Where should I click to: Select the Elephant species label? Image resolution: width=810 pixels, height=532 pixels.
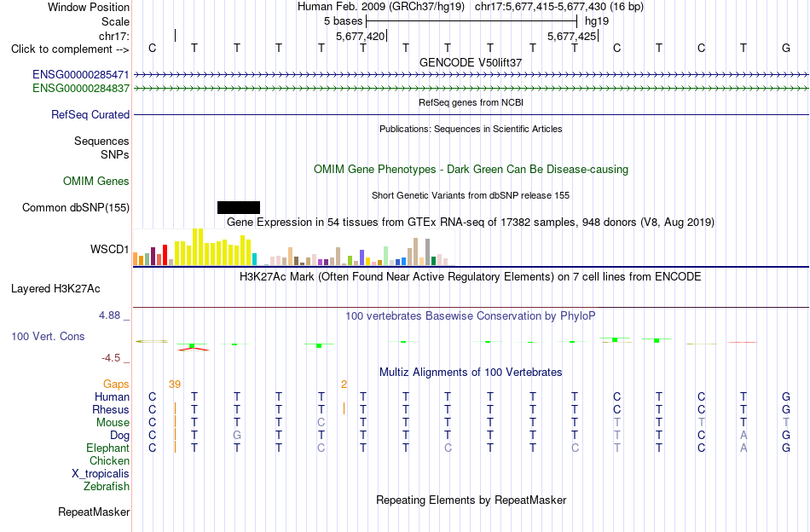(x=107, y=448)
